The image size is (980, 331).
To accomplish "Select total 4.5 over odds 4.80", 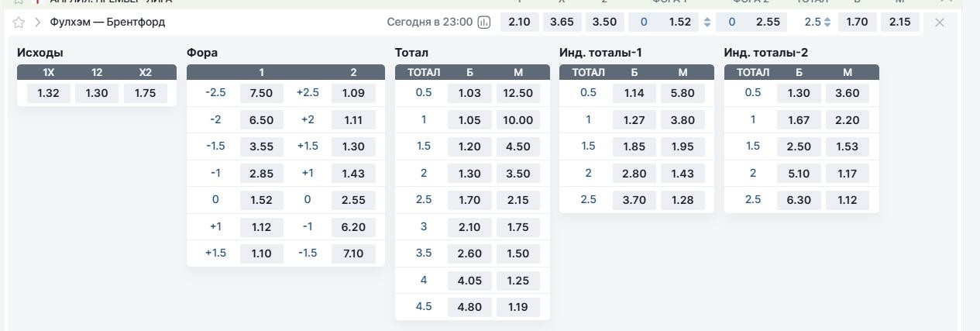I will pos(469,307).
